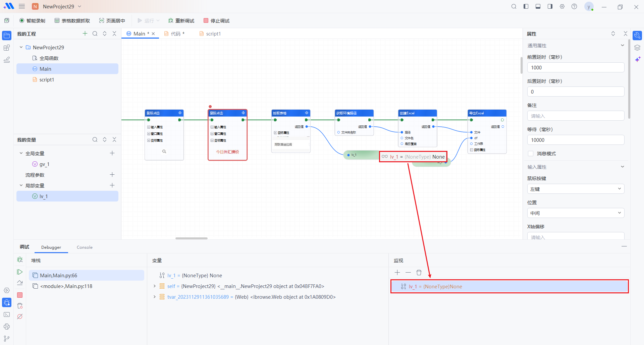Expand the self variable entry
644x345 pixels.
pos(154,286)
